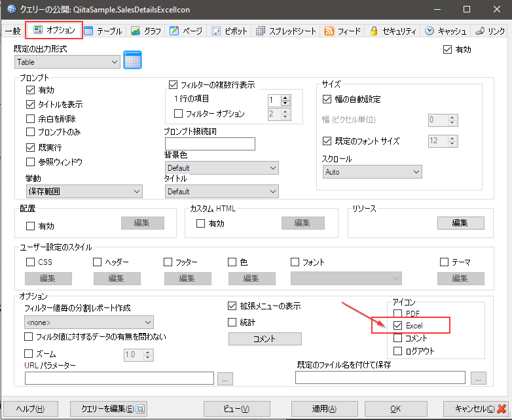The width and height of the screenshot is (512, 420).
Task: Click the グラフ tab chart icon
Action: tap(135, 31)
